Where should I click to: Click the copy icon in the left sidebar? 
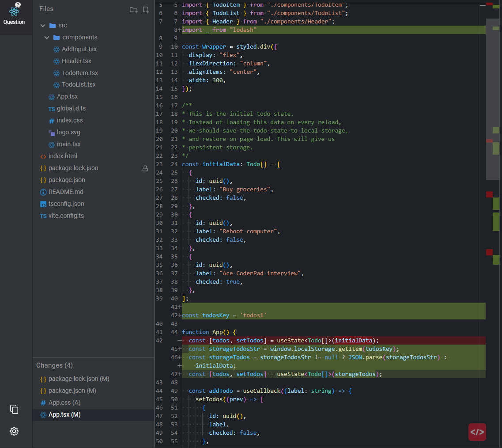click(14, 410)
